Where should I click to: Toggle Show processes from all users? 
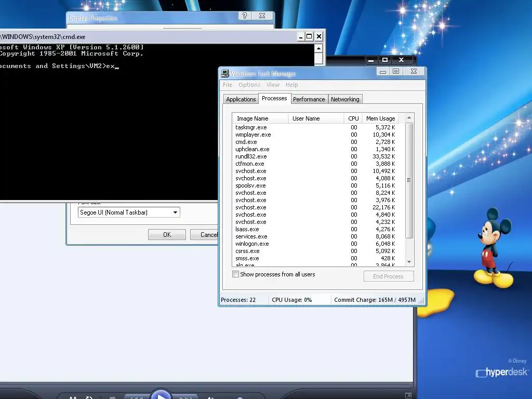pyautogui.click(x=235, y=274)
